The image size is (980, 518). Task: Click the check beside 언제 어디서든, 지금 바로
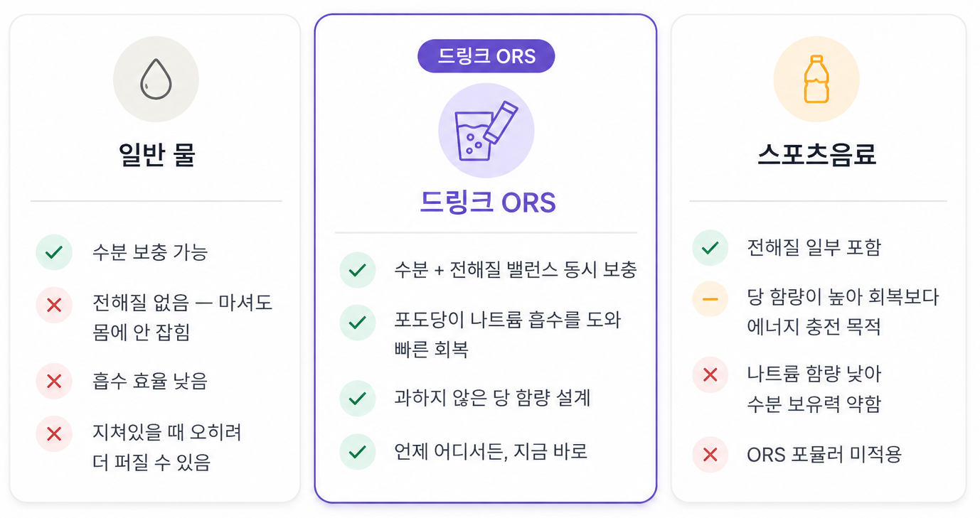pos(357,452)
